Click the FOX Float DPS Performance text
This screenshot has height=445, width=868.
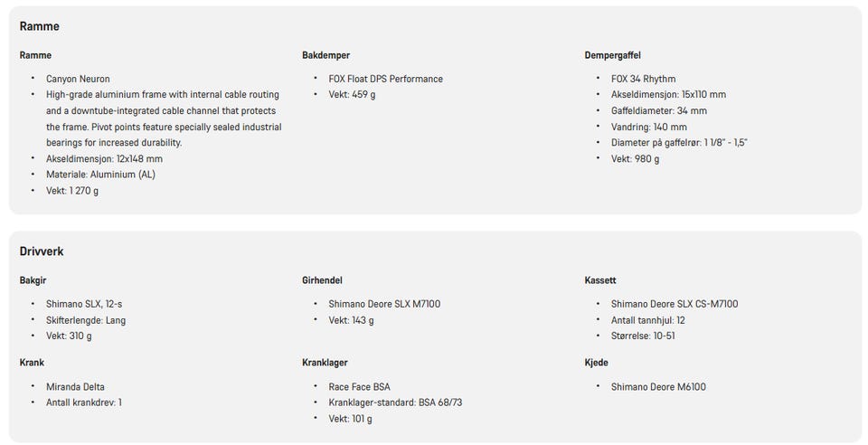[x=386, y=79]
